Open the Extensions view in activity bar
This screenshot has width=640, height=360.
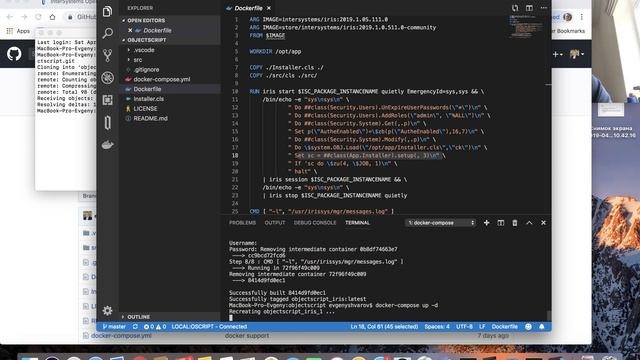click(107, 100)
